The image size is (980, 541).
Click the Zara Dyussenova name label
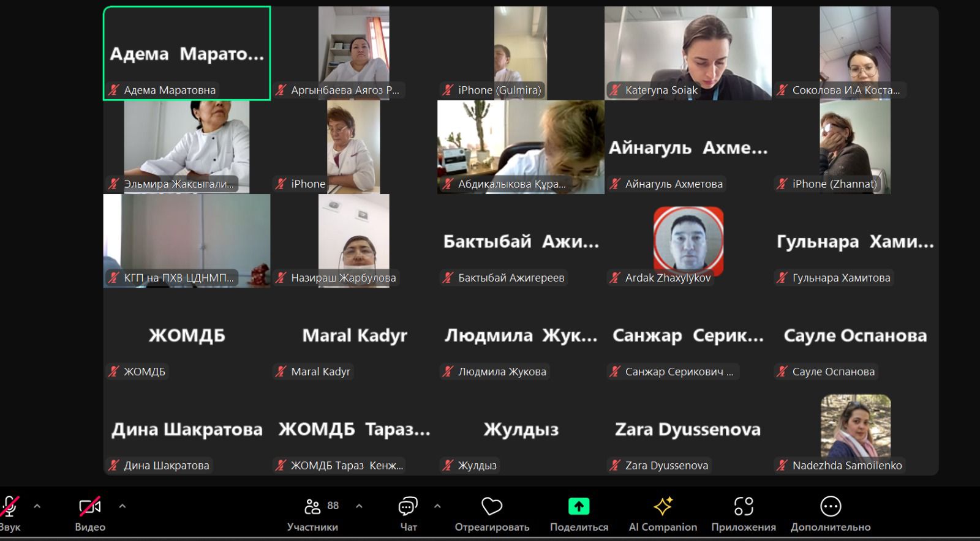point(666,466)
